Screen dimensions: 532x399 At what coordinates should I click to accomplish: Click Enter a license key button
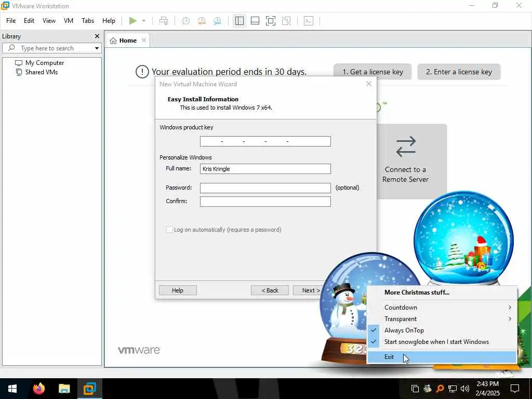(459, 72)
